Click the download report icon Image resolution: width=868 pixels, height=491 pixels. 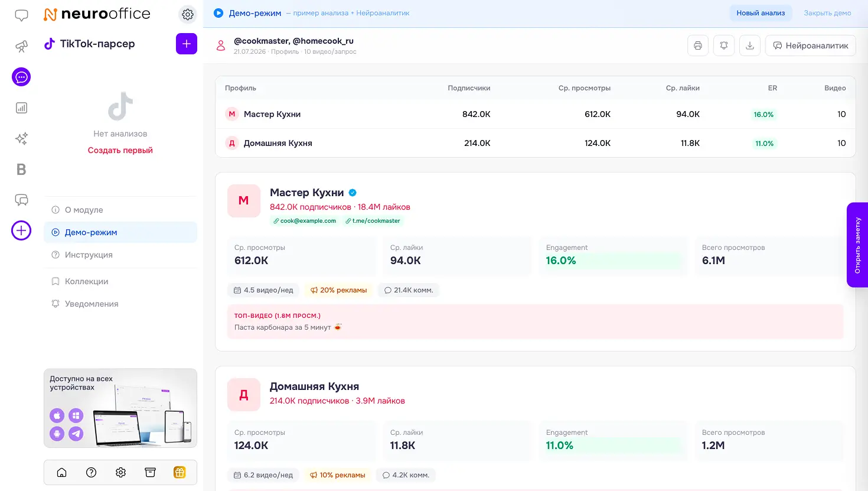750,45
